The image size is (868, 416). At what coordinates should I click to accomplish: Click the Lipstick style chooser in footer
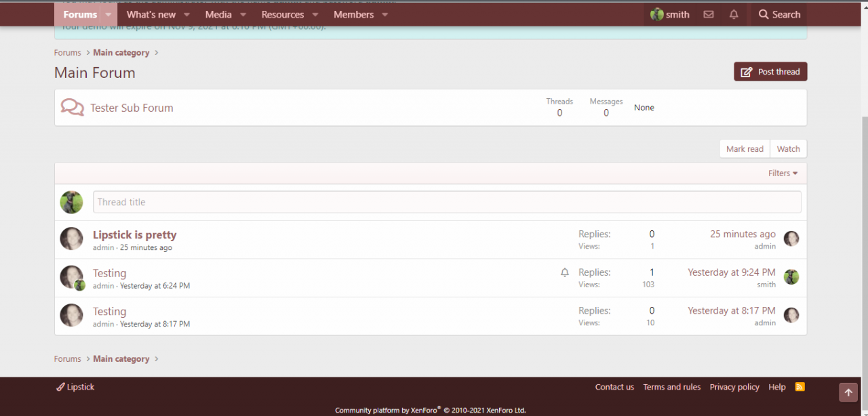(75, 387)
